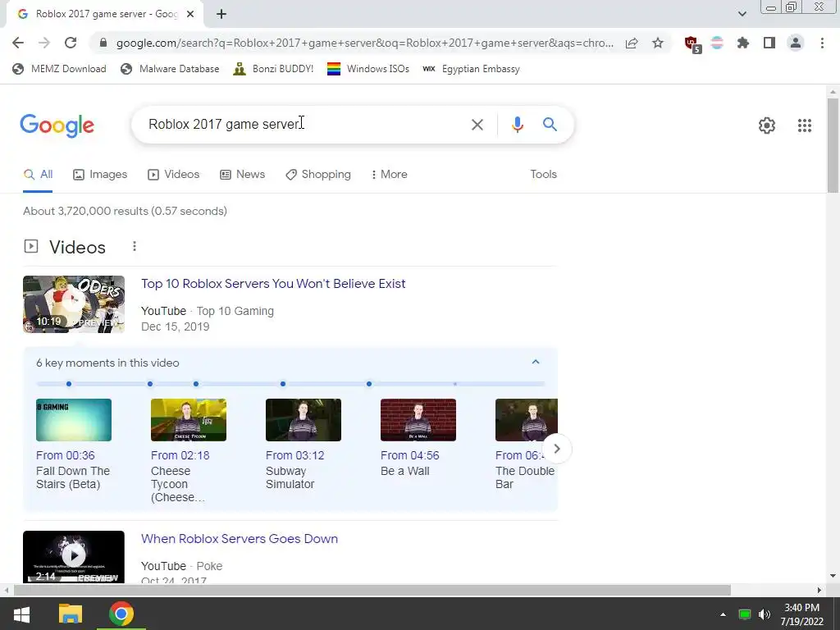The image size is (840, 630).
Task: Switch to News tab
Action: [242, 174]
